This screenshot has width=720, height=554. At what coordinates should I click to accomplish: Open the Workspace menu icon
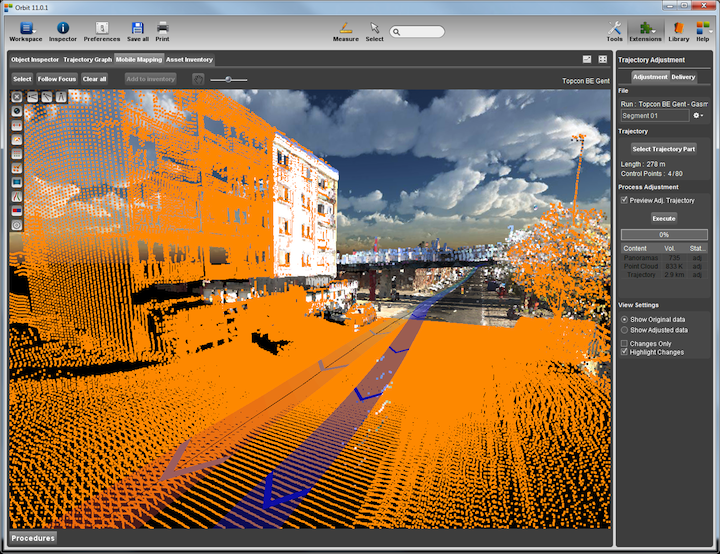click(26, 28)
